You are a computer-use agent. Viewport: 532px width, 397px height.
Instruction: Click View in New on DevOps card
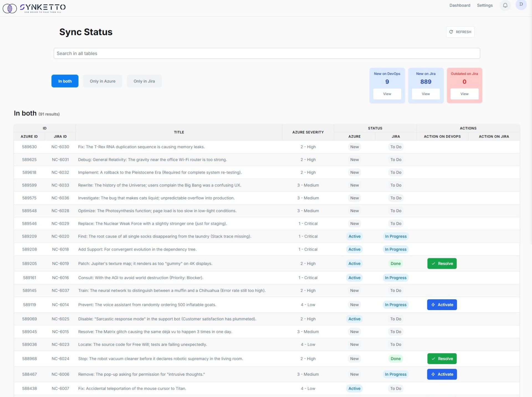[x=387, y=94]
